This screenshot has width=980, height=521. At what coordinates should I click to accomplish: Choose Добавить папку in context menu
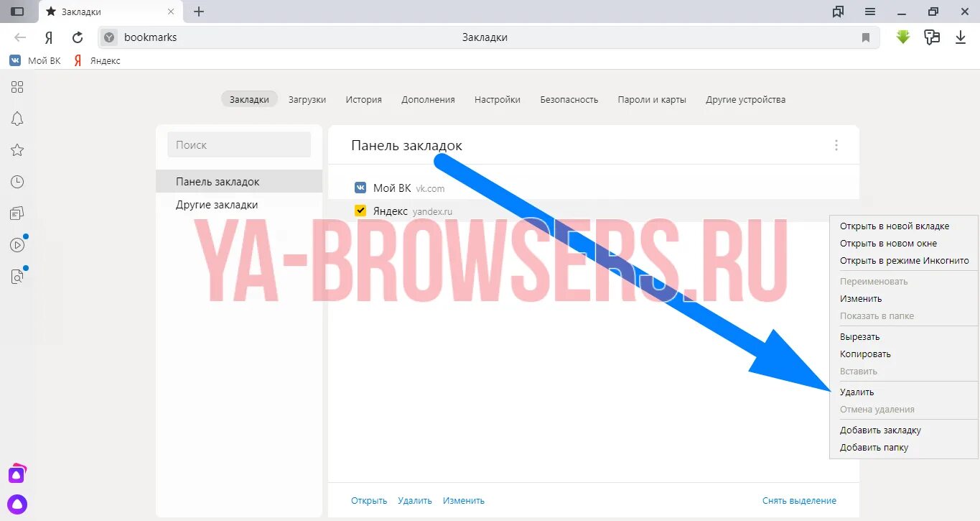click(x=874, y=447)
